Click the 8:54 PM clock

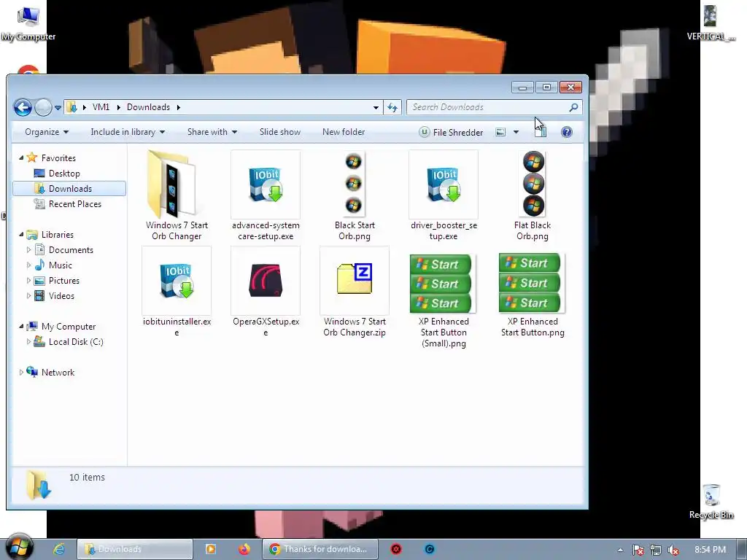(710, 550)
